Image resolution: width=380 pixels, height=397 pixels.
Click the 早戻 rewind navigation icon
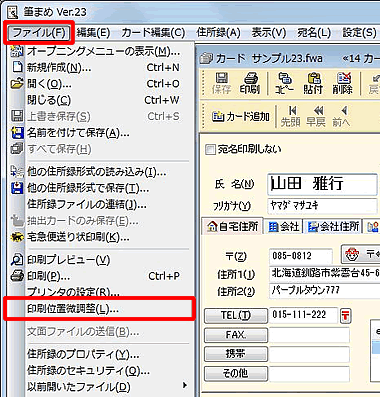coord(316,116)
